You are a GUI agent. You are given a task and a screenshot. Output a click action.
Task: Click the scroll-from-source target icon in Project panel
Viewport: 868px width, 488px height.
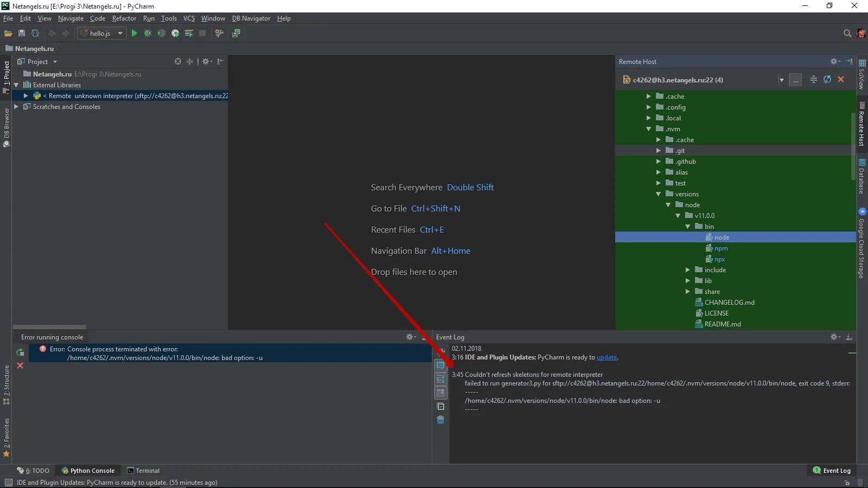178,61
